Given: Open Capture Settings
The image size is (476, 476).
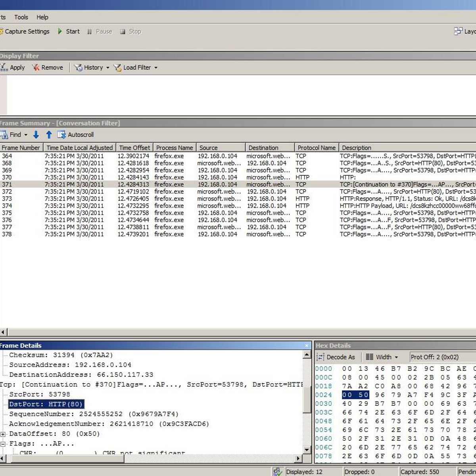Looking at the screenshot, I should pyautogui.click(x=25, y=31).
